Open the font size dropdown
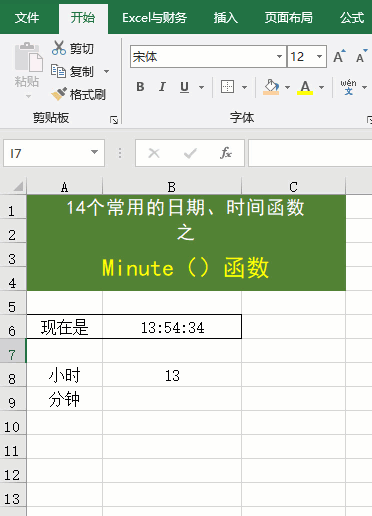372x516 pixels. [x=319, y=57]
